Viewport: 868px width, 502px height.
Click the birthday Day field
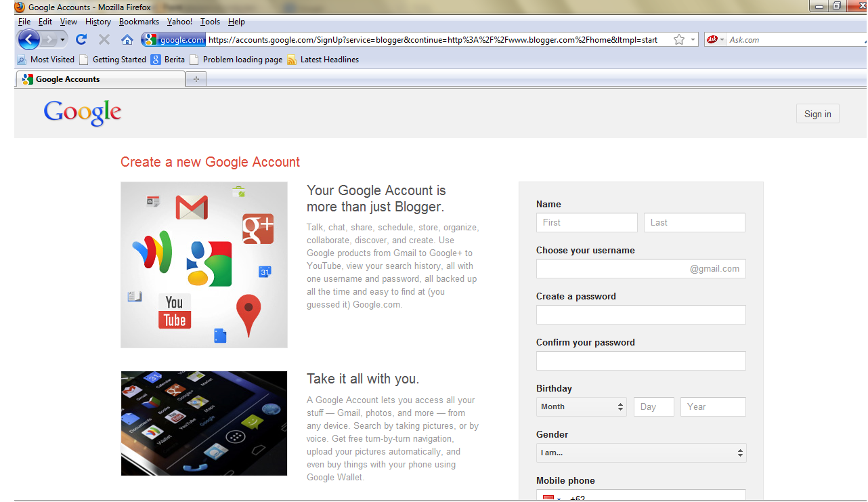(654, 406)
